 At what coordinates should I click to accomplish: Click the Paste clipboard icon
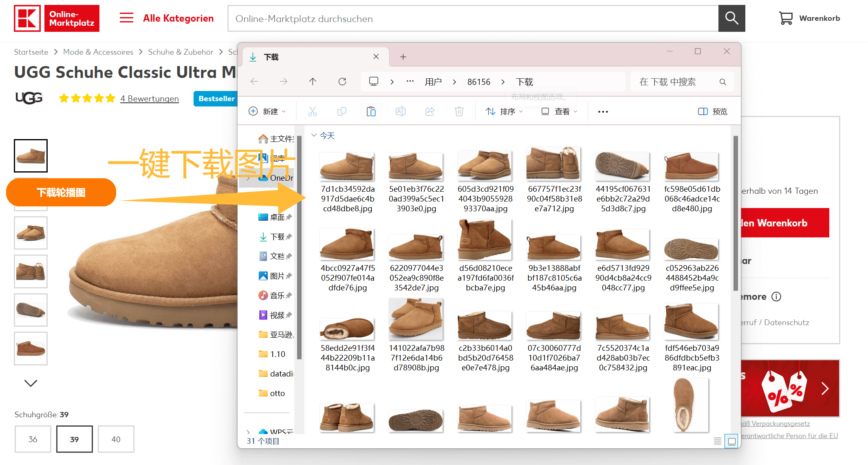(371, 111)
